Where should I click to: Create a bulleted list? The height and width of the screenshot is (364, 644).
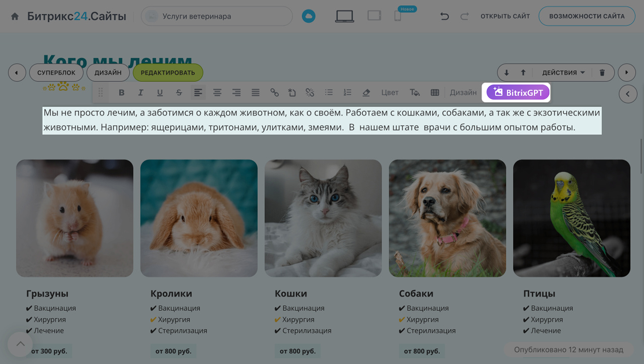coord(329,93)
